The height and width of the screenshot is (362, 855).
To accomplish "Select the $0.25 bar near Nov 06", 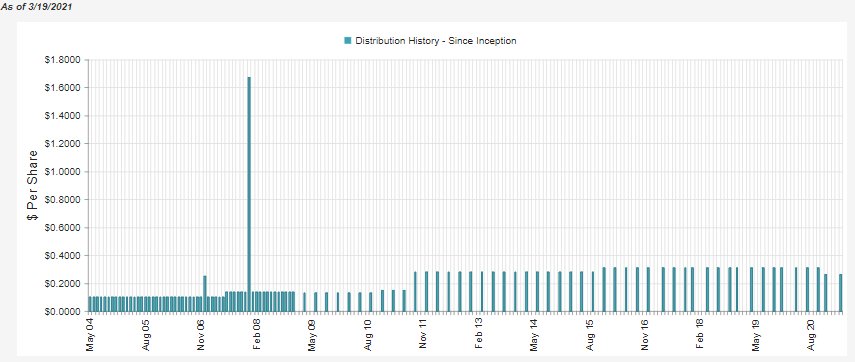I will point(205,293).
